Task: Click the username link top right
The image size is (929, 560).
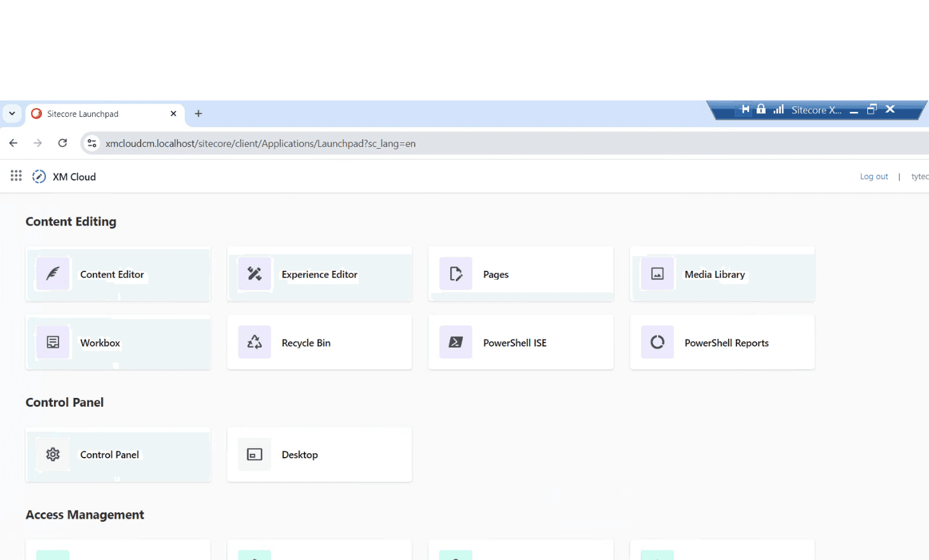Action: tap(919, 176)
